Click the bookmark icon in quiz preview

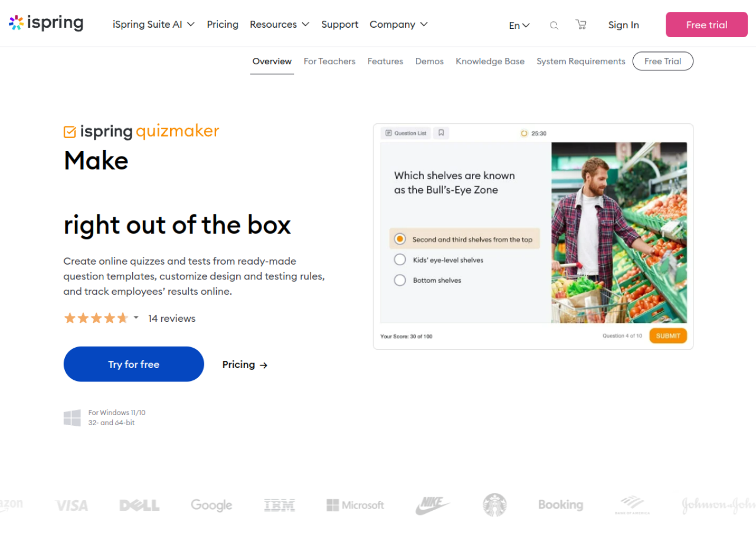click(x=441, y=133)
